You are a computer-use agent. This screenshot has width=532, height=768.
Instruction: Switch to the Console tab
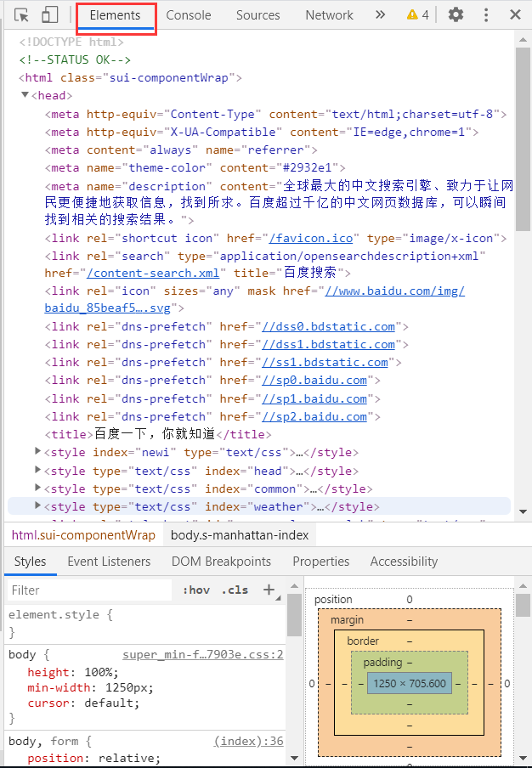click(189, 15)
